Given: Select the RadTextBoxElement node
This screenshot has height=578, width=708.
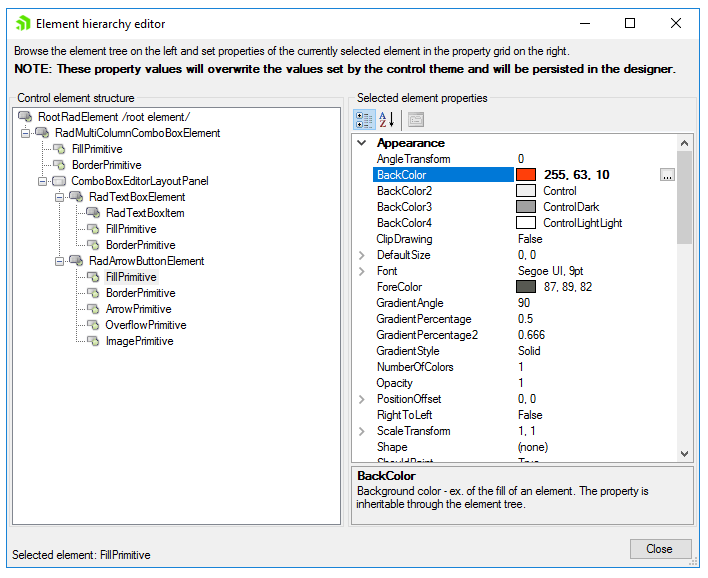Looking at the screenshot, I should [137, 197].
